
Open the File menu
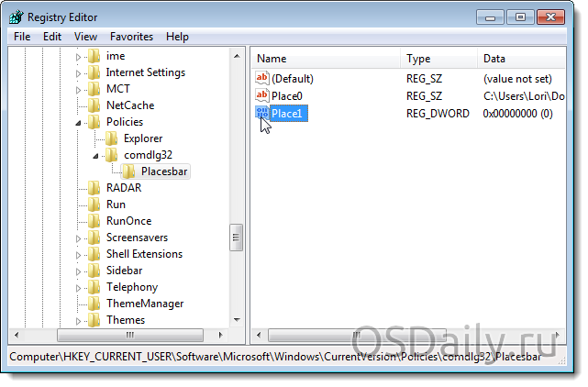click(x=22, y=37)
